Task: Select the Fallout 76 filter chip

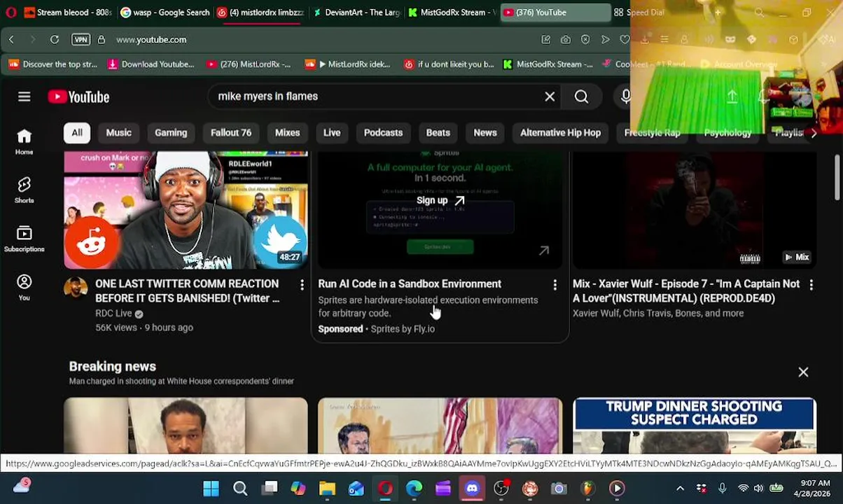Action: (231, 132)
